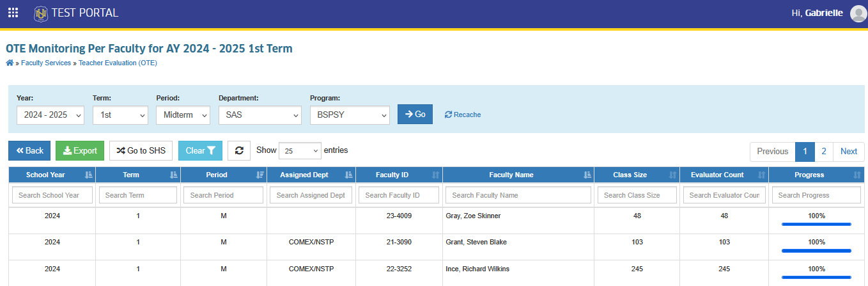Open the apps grid menu icon
Viewport: 868px width, 286px height.
tap(13, 13)
